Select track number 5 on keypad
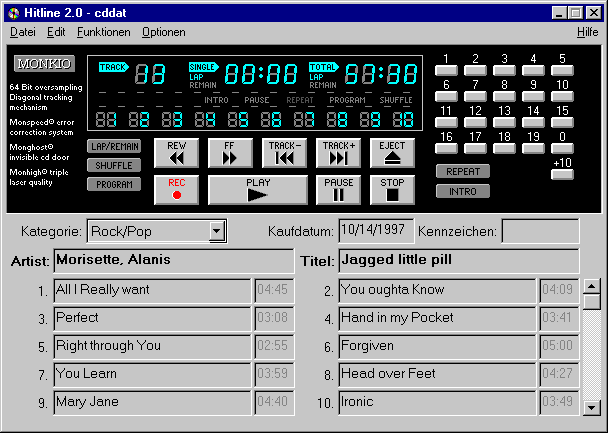 [x=562, y=70]
